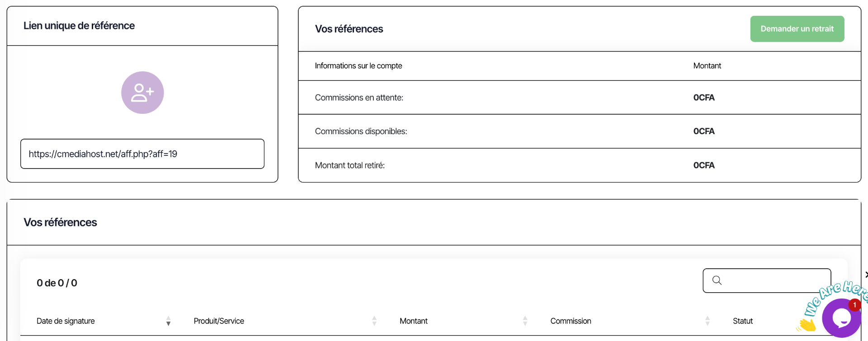Sort by Montant column arrows
This screenshot has width=868, height=341.
point(525,321)
